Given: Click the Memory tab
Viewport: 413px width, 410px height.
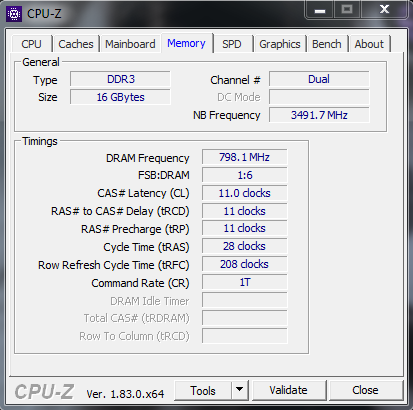Looking at the screenshot, I should pos(186,43).
